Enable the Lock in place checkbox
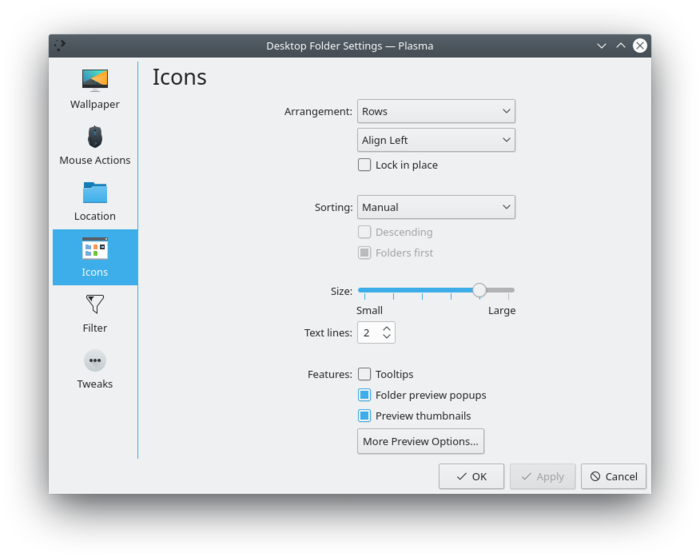The height and width of the screenshot is (557, 700). pyautogui.click(x=365, y=165)
